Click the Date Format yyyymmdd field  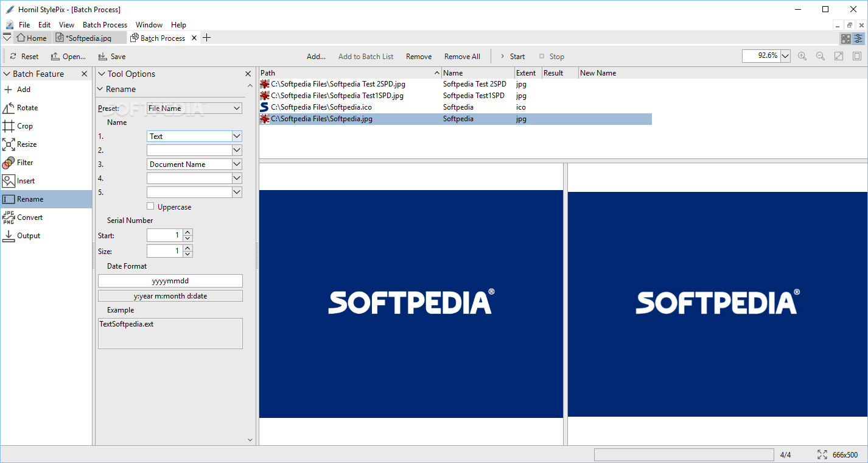tap(170, 281)
